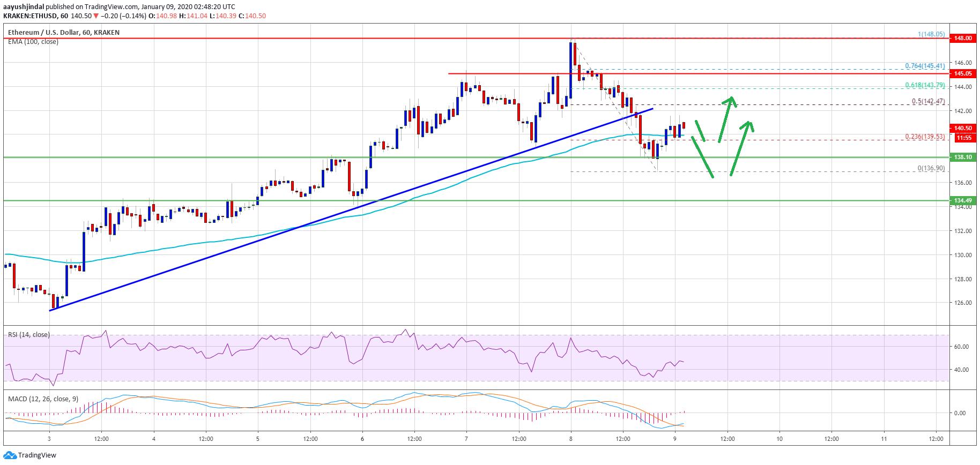Click the 140.50 current price tag
The height and width of the screenshot is (465, 980).
point(962,128)
